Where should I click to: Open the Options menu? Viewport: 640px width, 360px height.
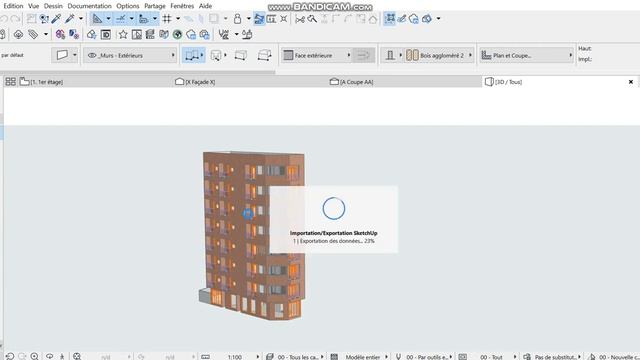click(x=128, y=6)
